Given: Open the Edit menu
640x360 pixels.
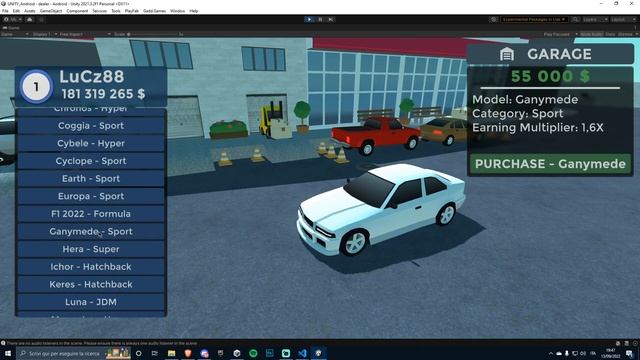Looking at the screenshot, I should pyautogui.click(x=16, y=11).
